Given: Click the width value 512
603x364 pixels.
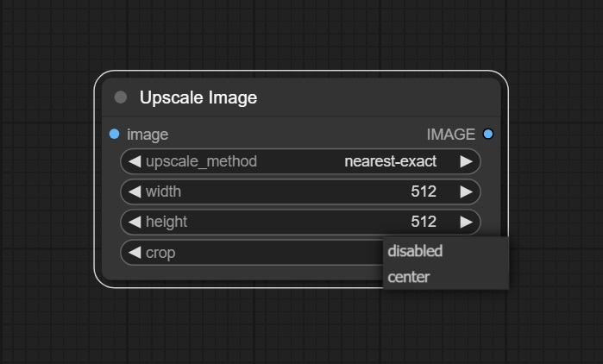Looking at the screenshot, I should pyautogui.click(x=424, y=191).
